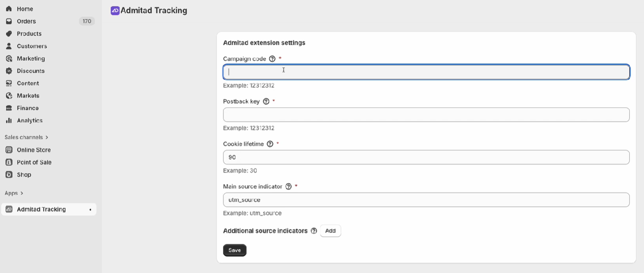Click the Main source indicator field

(426, 200)
